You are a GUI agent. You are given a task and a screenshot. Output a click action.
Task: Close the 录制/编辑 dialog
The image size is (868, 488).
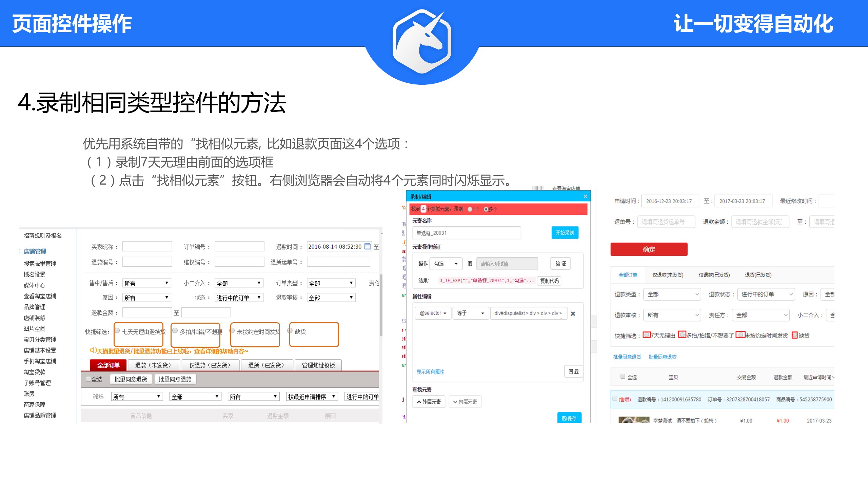(585, 197)
